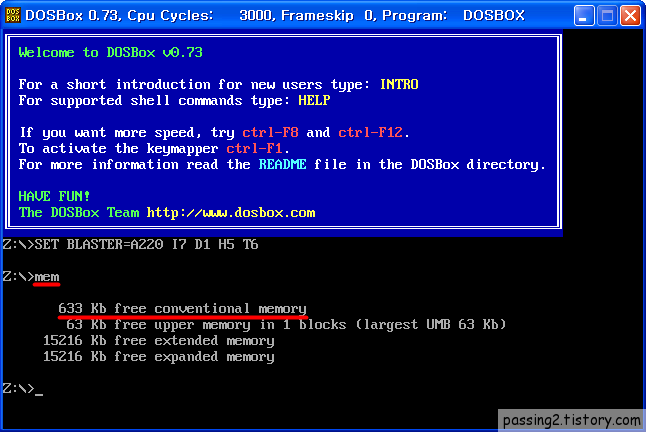
Task: Click the DOSBox title bar text
Action: [x=275, y=15]
